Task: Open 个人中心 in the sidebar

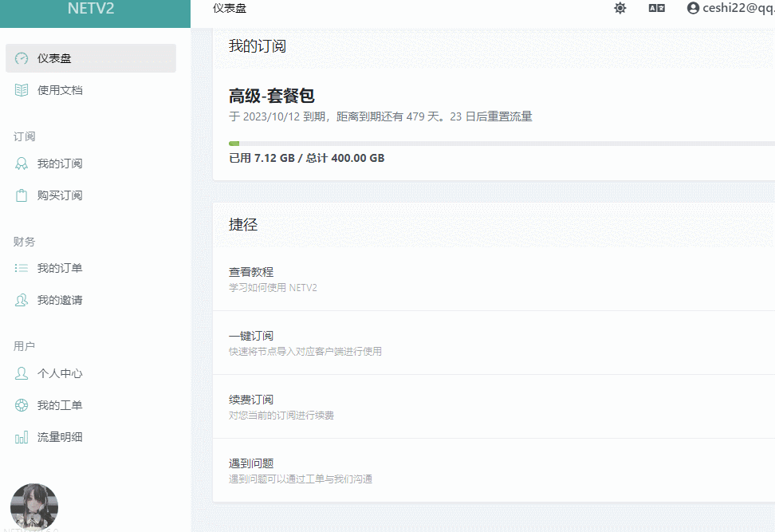Action: (91, 373)
